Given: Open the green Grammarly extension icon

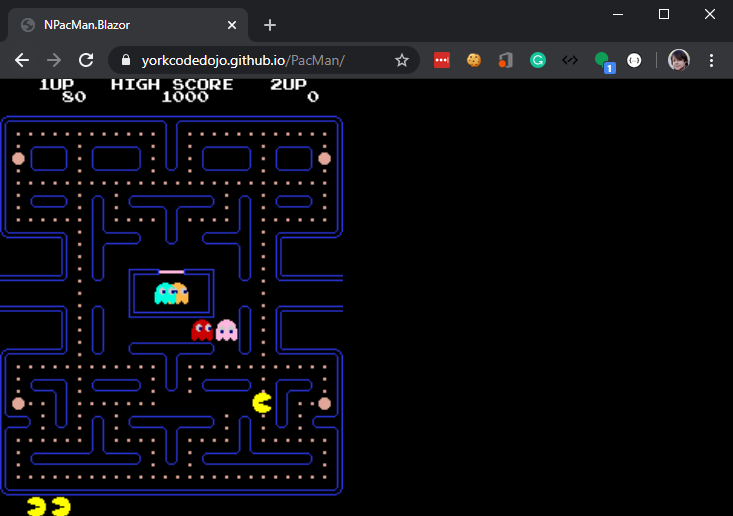Looking at the screenshot, I should 538,60.
